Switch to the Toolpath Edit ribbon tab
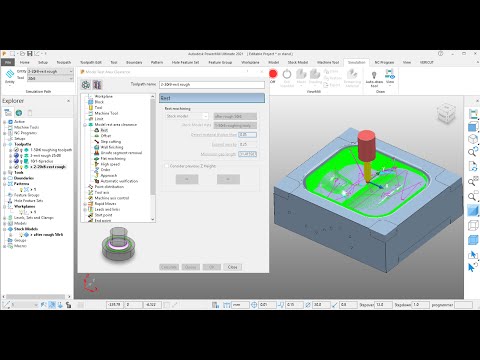Screen dimensions: 480x360 (x=91, y=62)
